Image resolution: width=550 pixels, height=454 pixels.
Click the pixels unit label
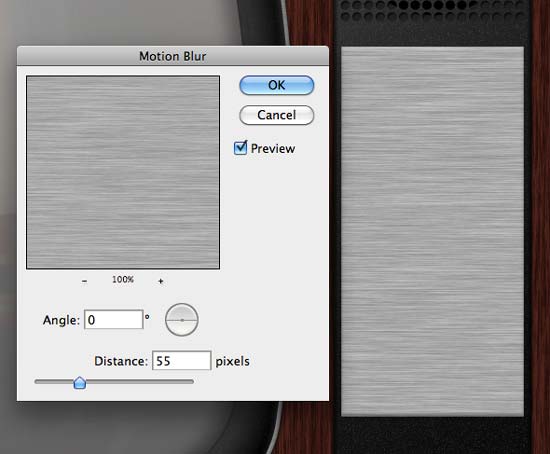(x=232, y=361)
